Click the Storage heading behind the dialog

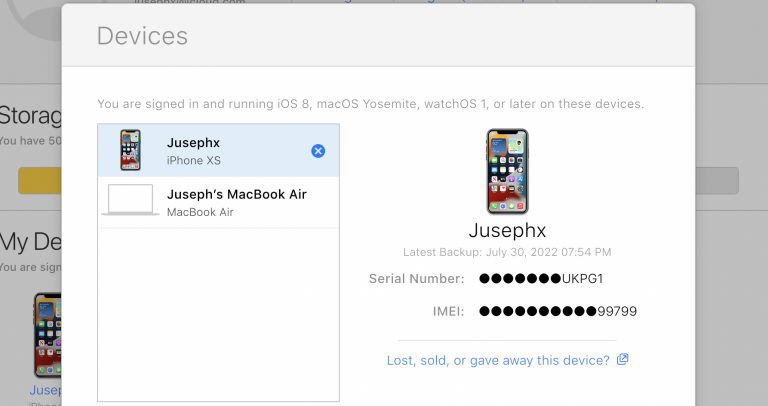[x=30, y=113]
